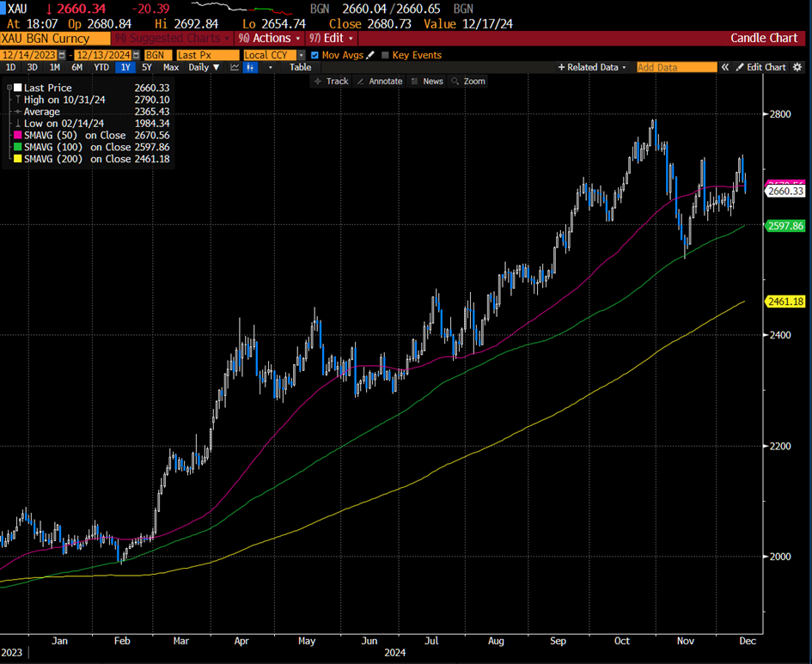Click the 'Op 2680.84' value in header

point(100,24)
